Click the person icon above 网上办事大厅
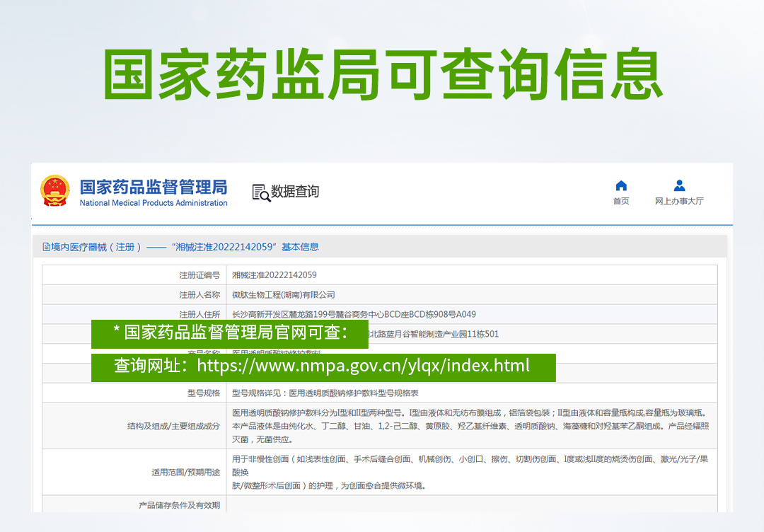The width and height of the screenshot is (764, 532). click(x=679, y=185)
